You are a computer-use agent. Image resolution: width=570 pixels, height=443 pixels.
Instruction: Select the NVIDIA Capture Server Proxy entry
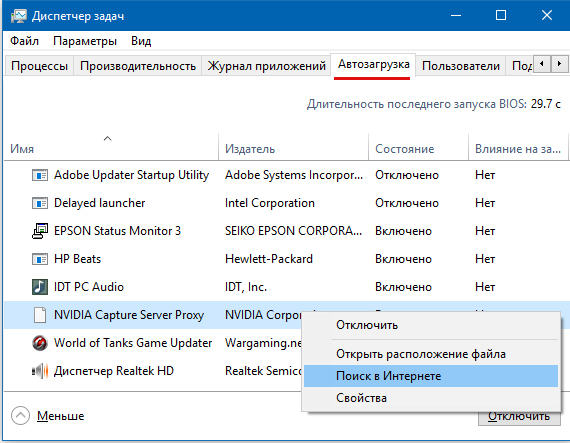click(x=129, y=315)
